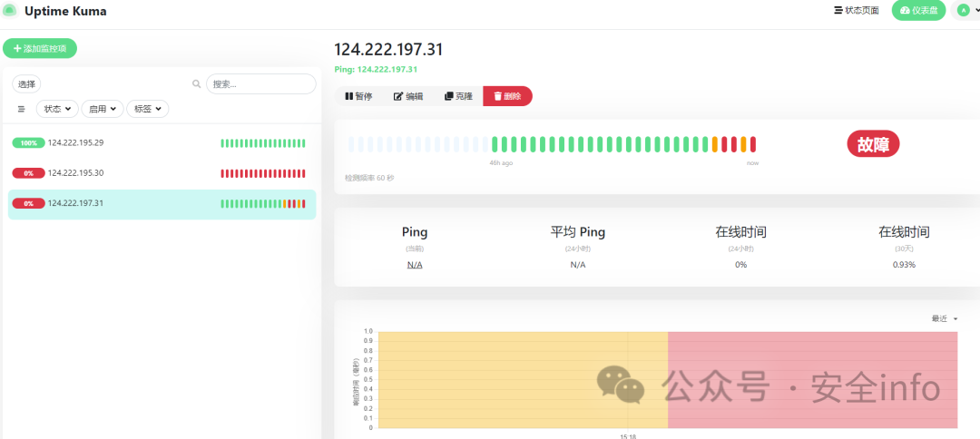Go to the 仪表盘 dashboard
This screenshot has height=439, width=980.
point(918,11)
